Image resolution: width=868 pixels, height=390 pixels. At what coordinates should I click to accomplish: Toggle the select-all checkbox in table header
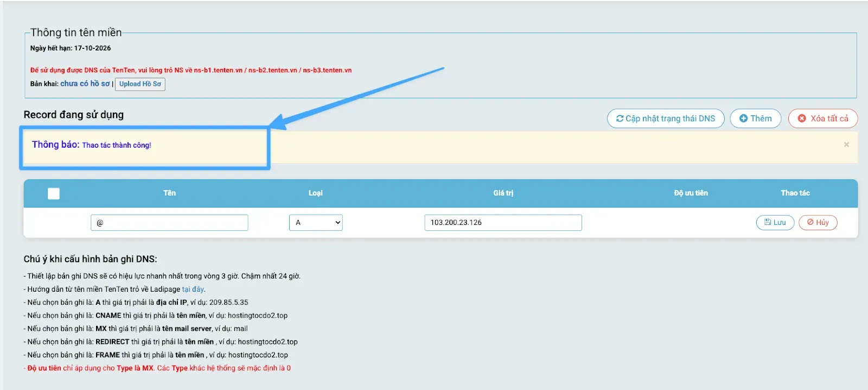(x=54, y=193)
